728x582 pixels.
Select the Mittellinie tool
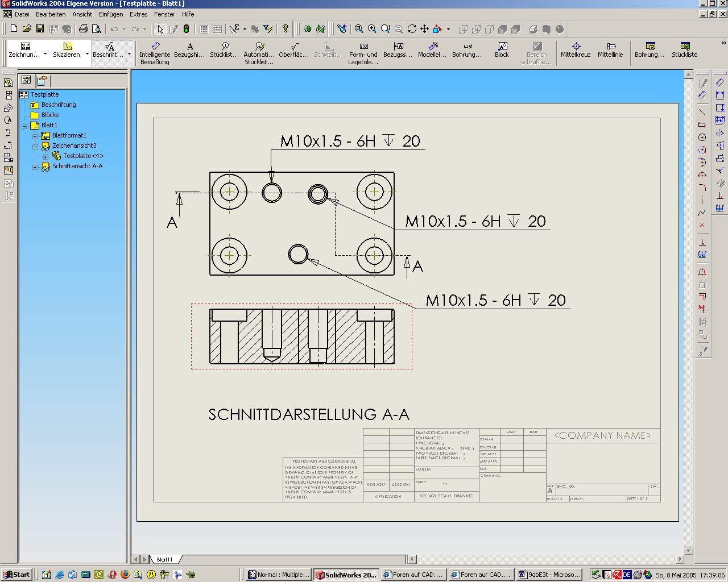point(610,49)
